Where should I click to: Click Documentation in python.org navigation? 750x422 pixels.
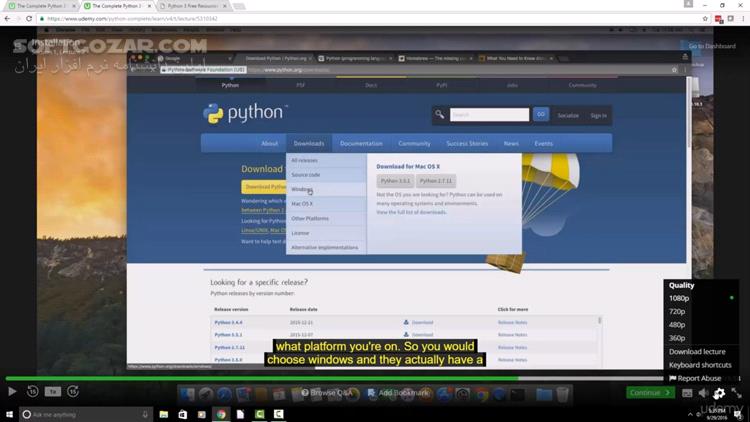pos(361,144)
